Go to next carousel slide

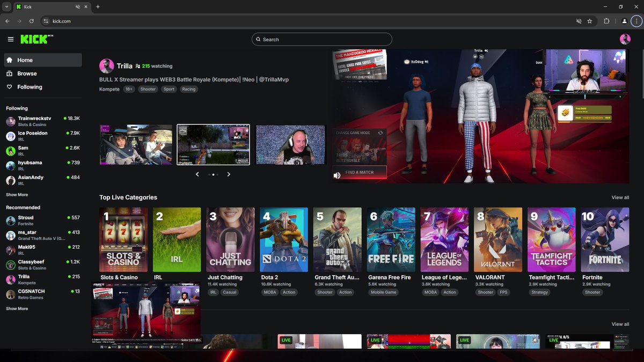229,174
